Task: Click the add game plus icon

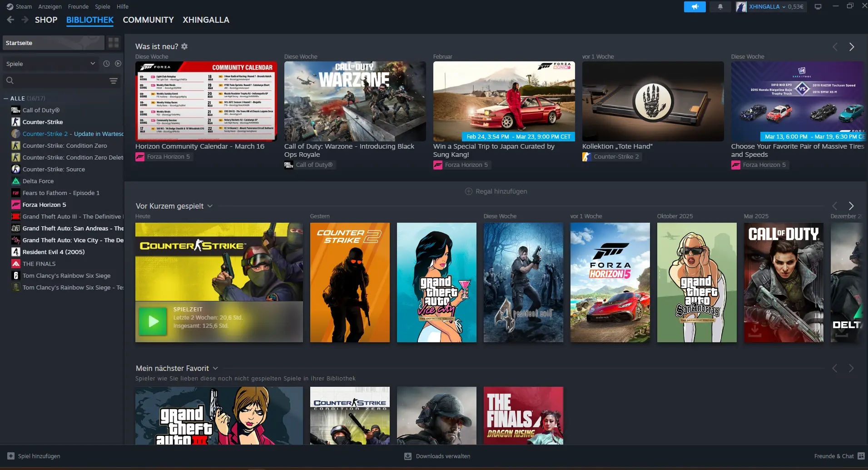Action: (11, 456)
